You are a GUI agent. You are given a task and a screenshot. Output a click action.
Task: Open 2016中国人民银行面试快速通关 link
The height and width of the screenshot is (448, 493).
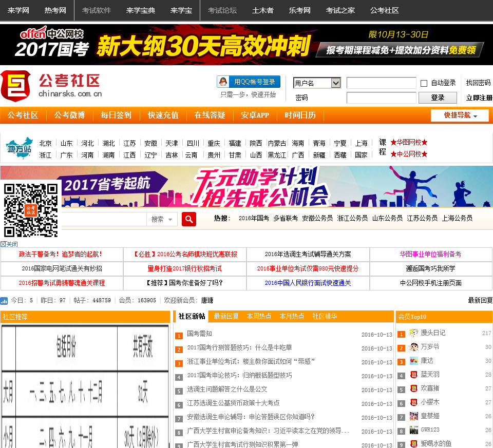[308, 283]
